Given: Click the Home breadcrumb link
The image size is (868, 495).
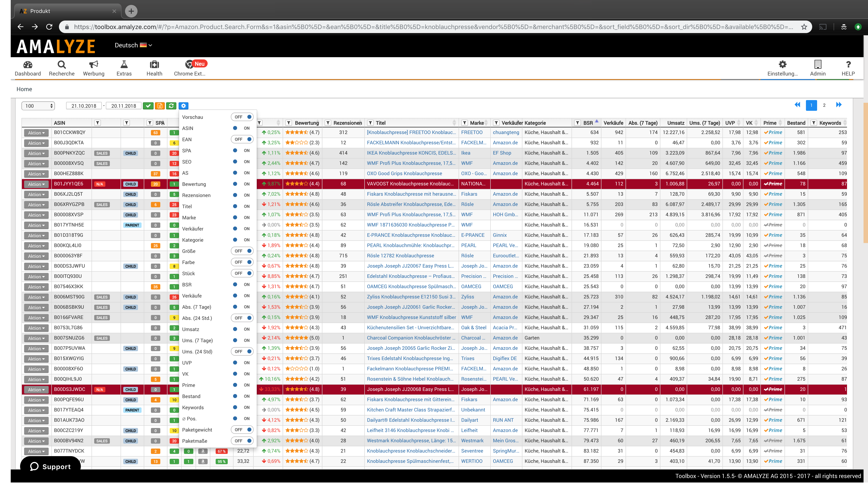Looking at the screenshot, I should (24, 89).
